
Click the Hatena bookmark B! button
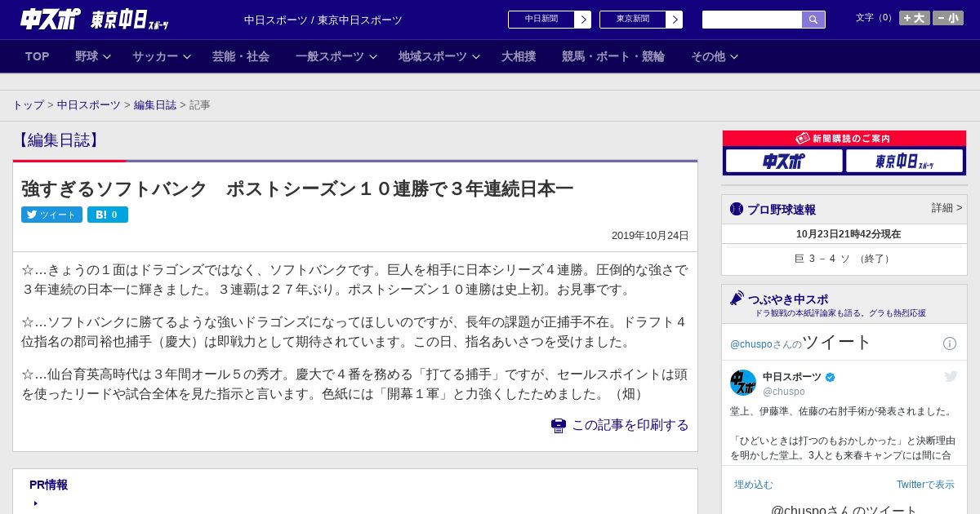pyautogui.click(x=108, y=215)
